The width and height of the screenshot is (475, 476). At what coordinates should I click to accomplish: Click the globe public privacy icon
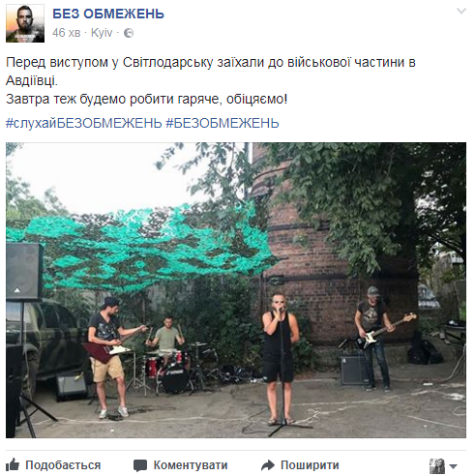[129, 33]
